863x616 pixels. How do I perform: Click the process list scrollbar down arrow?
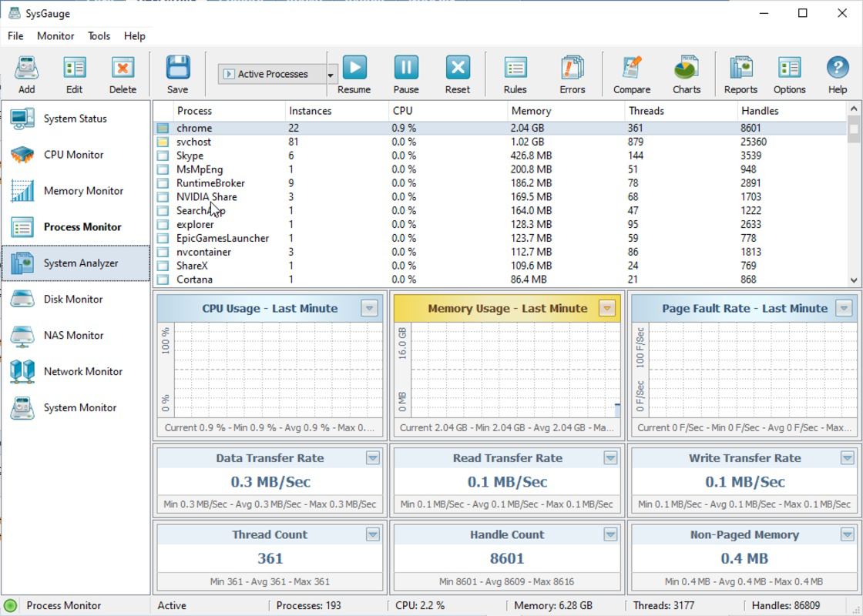pyautogui.click(x=854, y=280)
